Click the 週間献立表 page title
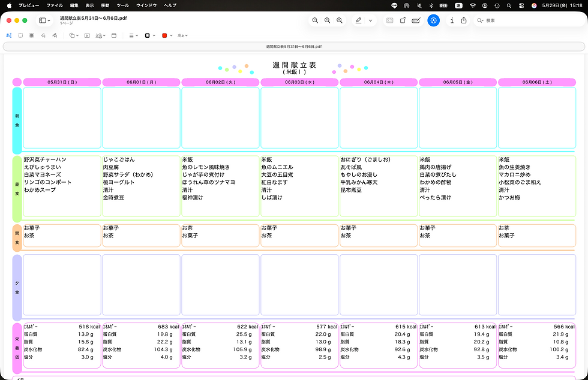 [295, 65]
